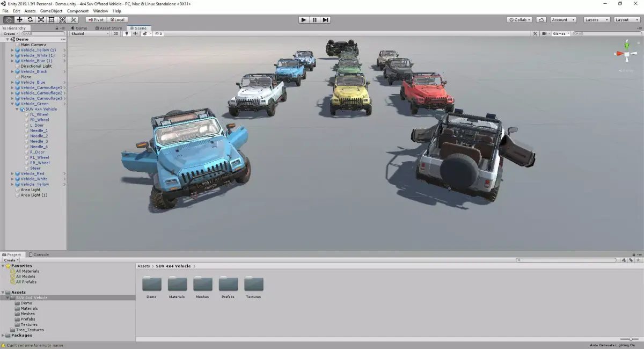This screenshot has height=349, width=644.
Task: Toggle scene effects image icon
Action: click(145, 33)
